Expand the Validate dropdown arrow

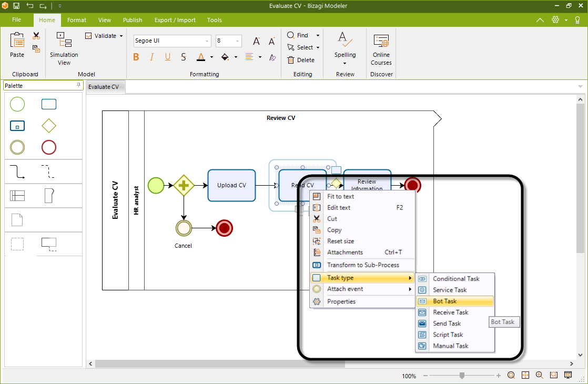pos(121,36)
